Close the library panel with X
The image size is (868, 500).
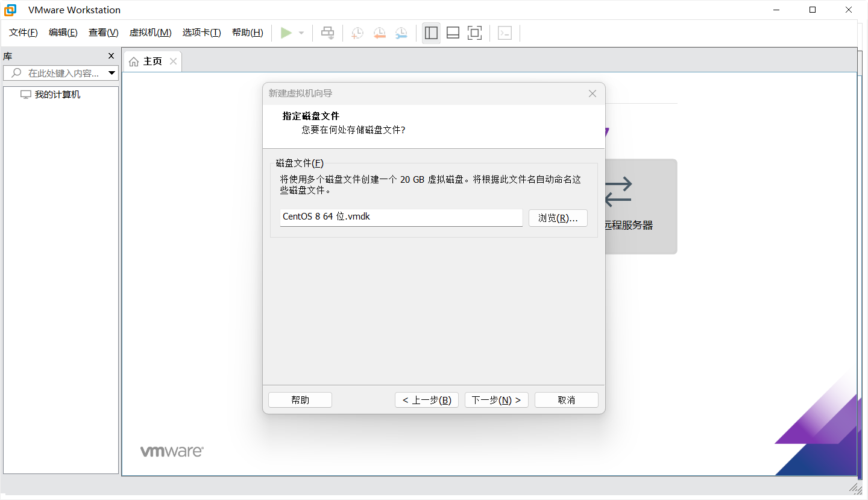(111, 56)
